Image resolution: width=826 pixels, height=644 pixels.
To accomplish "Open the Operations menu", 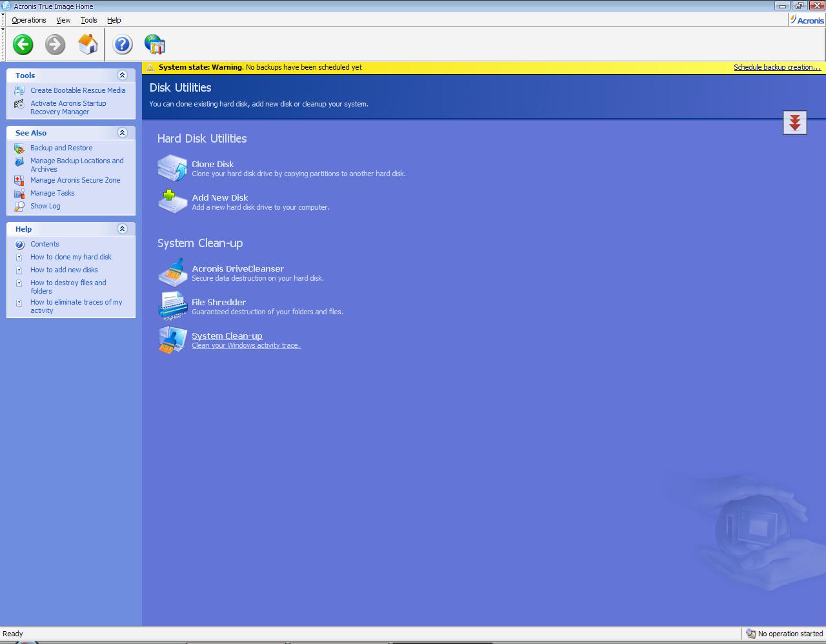I will point(29,20).
